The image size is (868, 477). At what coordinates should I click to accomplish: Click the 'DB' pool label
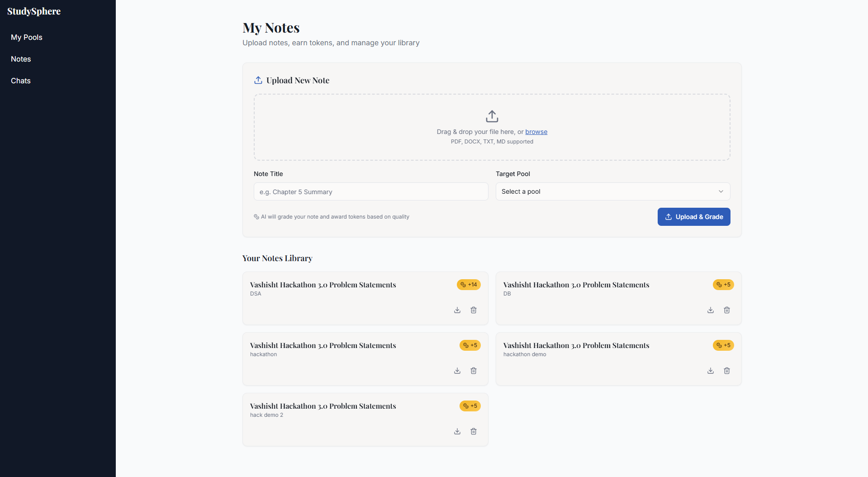tap(507, 294)
